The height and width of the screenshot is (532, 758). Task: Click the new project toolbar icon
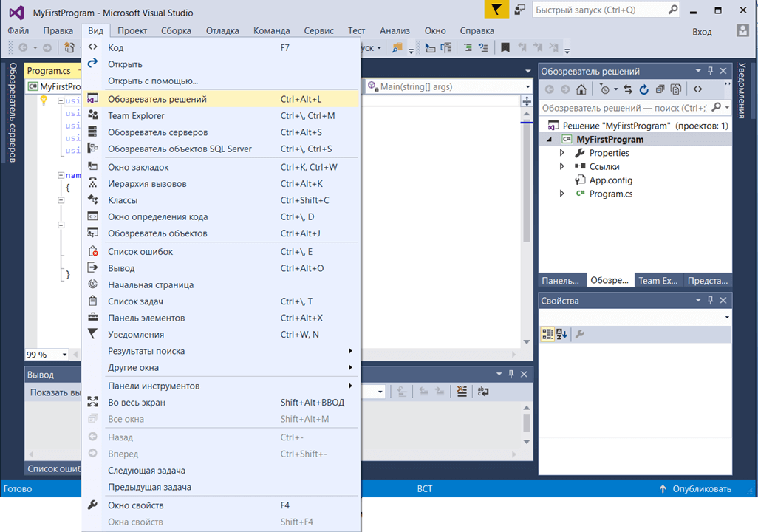coord(69,47)
